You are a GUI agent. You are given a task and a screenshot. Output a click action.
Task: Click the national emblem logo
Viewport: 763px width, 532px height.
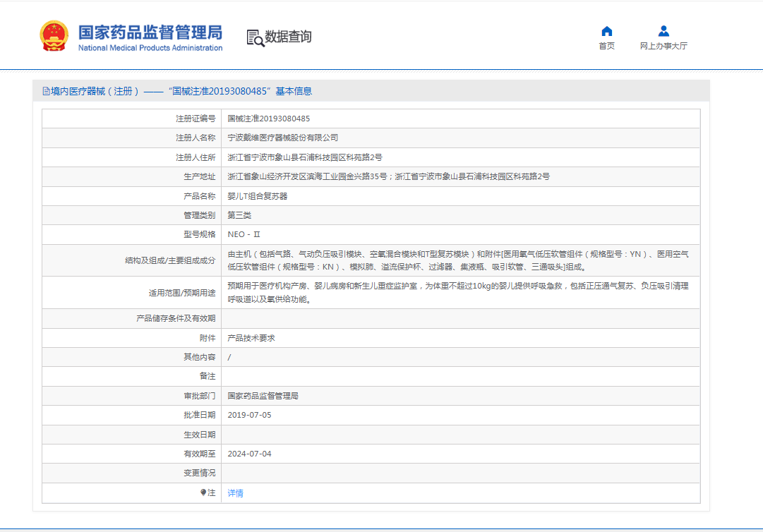pyautogui.click(x=52, y=35)
